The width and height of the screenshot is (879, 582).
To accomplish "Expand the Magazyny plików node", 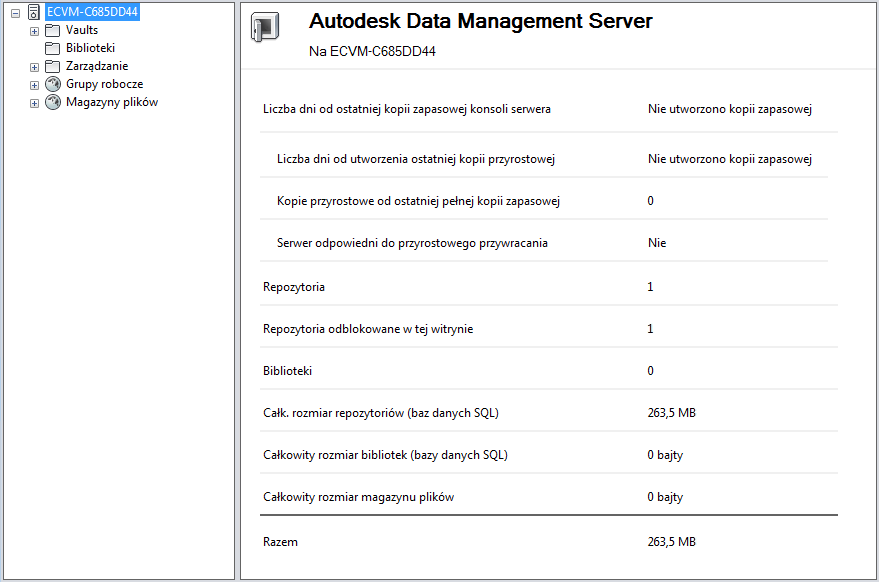I will coord(34,103).
